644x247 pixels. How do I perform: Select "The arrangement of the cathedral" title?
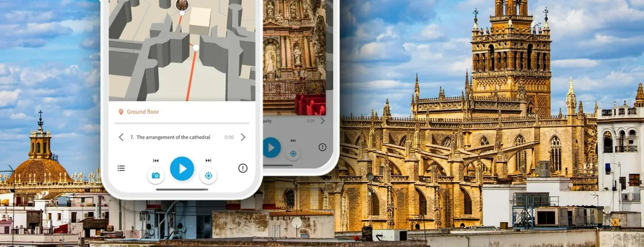pos(173,137)
